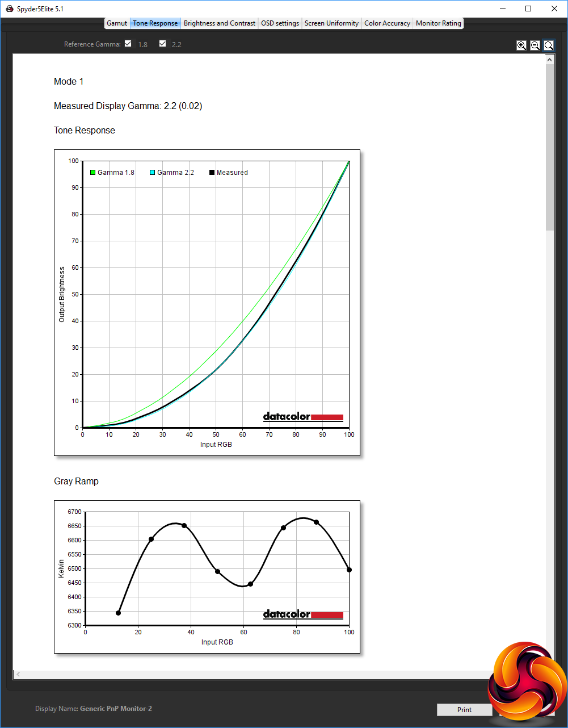
Task: Maximize the Spyder5Elite window
Action: (528, 9)
